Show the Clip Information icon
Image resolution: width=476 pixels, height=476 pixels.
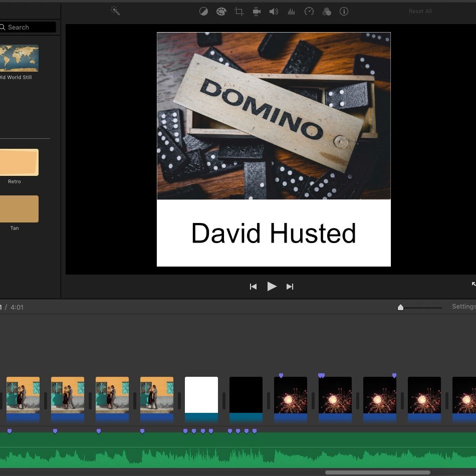pyautogui.click(x=344, y=12)
